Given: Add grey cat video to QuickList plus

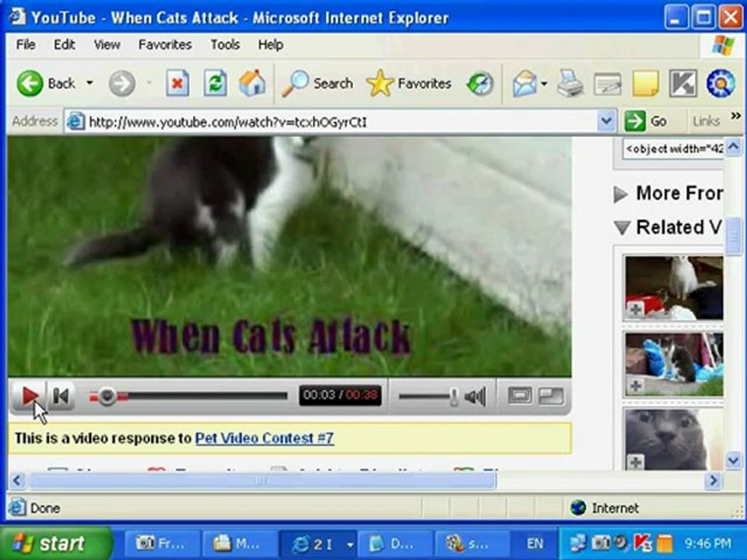Looking at the screenshot, I should [636, 462].
